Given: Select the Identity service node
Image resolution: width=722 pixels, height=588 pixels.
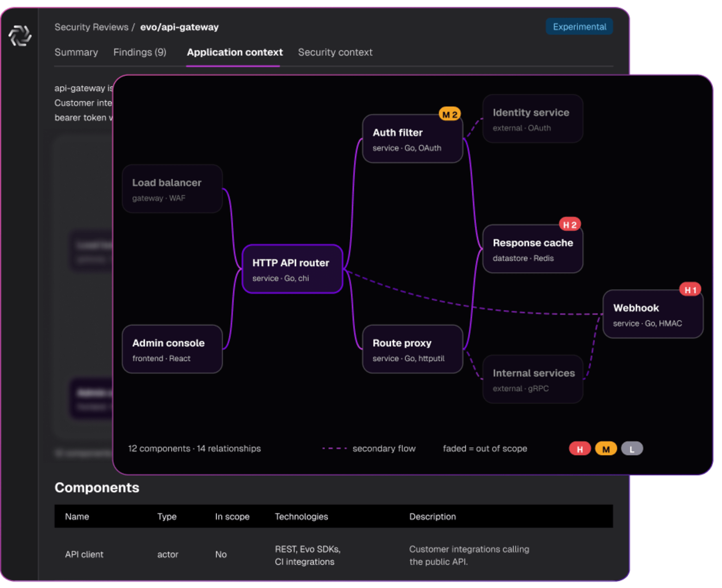Looking at the screenshot, I should [x=533, y=119].
